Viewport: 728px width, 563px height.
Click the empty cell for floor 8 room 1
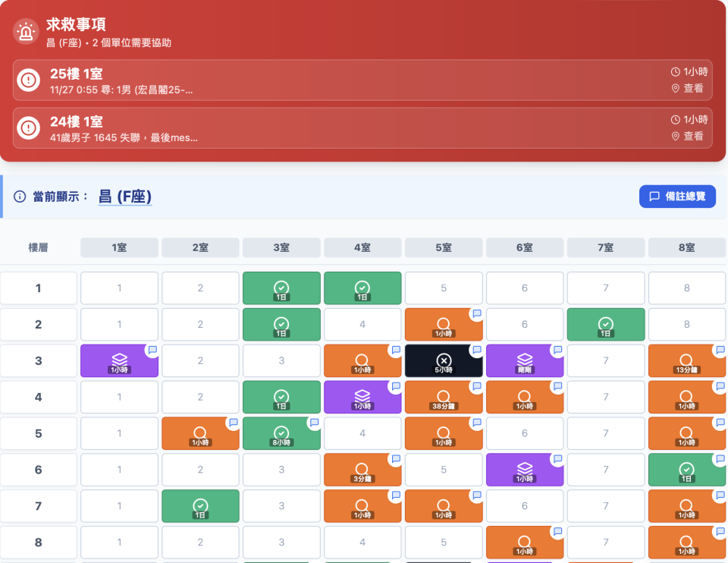(x=119, y=542)
